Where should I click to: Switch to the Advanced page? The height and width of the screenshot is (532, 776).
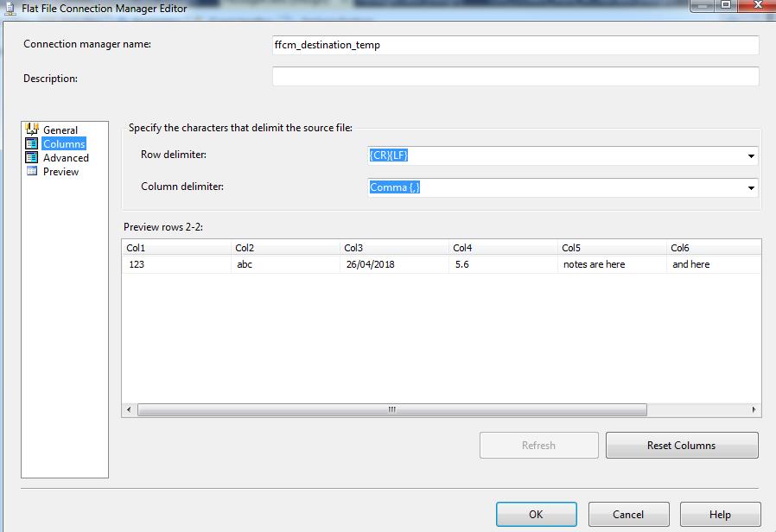click(66, 158)
